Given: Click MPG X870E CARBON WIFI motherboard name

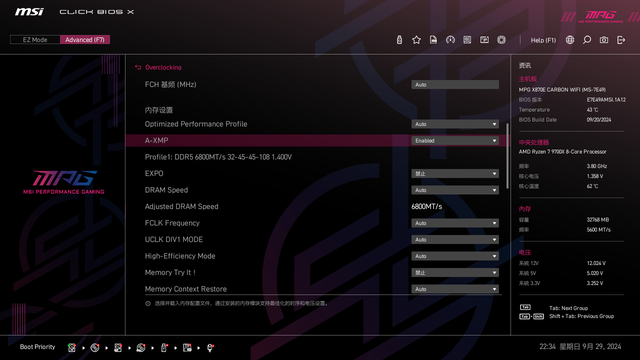Looking at the screenshot, I should (x=562, y=90).
